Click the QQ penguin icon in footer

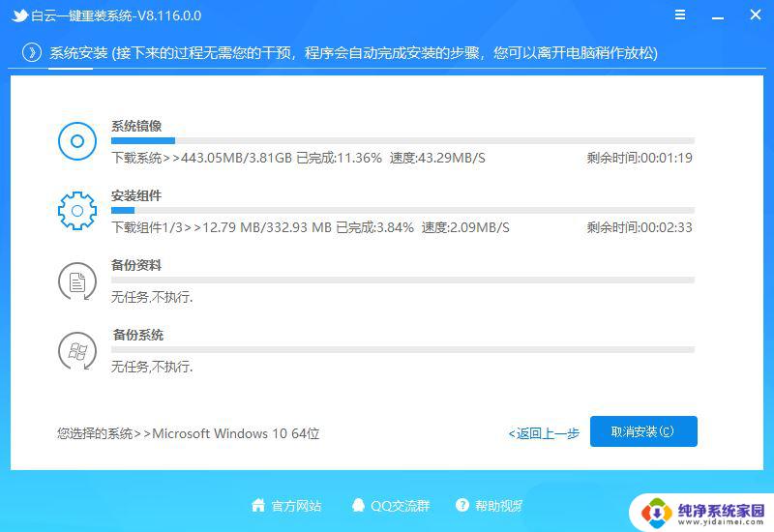(x=359, y=505)
